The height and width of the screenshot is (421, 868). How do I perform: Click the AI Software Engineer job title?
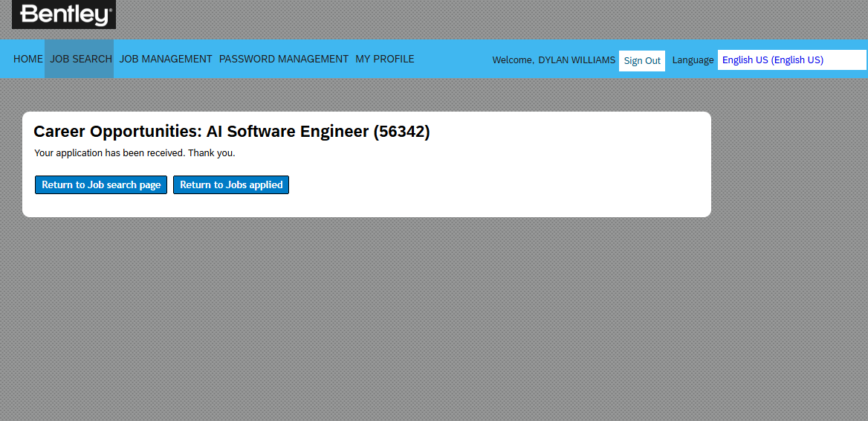pos(288,132)
